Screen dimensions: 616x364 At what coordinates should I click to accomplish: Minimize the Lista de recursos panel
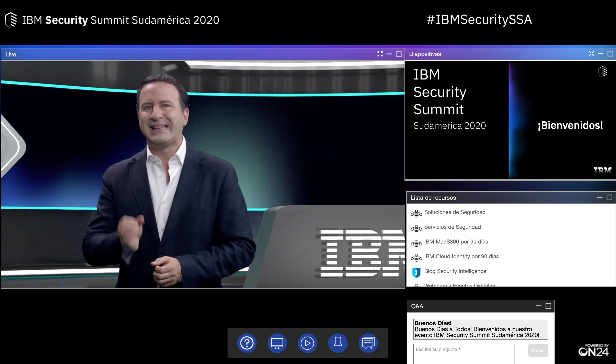(x=600, y=197)
